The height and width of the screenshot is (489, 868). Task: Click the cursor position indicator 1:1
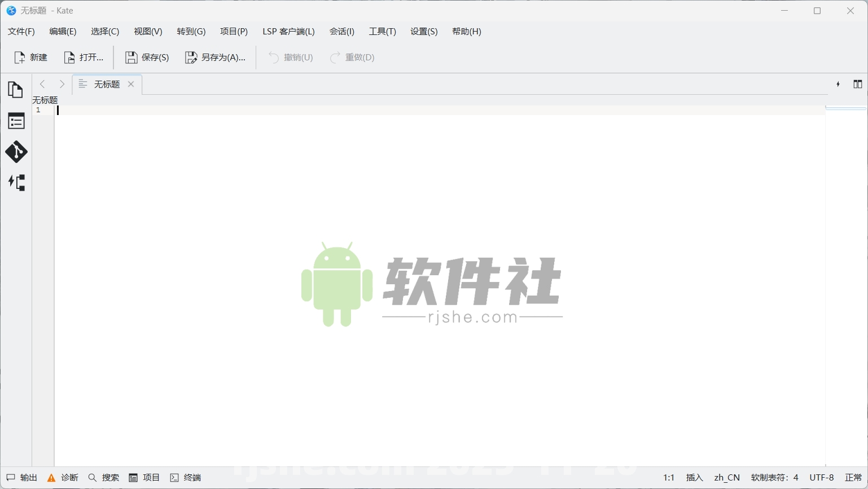point(669,477)
